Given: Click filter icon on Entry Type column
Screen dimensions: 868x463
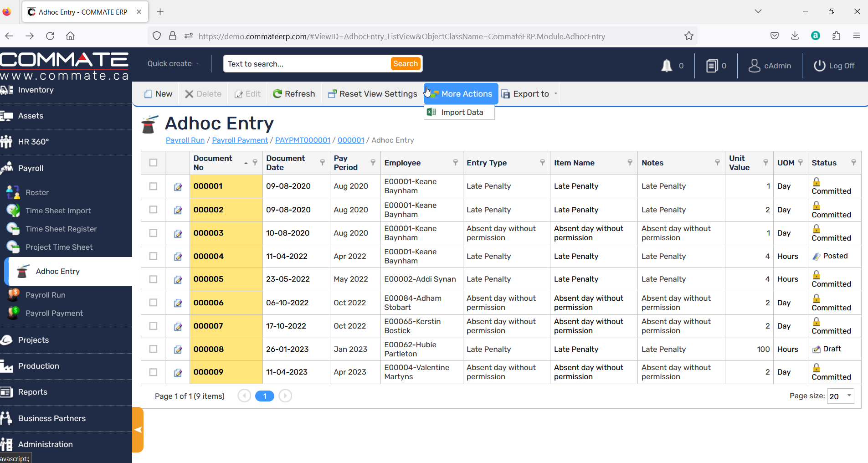Looking at the screenshot, I should click(x=543, y=162).
